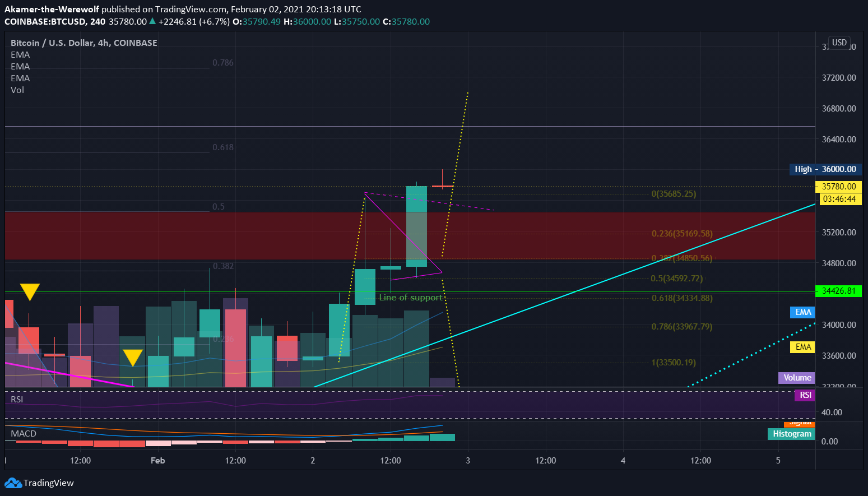This screenshot has width=868, height=496.
Task: Click the 0.00 MACD scale value
Action: [x=830, y=441]
